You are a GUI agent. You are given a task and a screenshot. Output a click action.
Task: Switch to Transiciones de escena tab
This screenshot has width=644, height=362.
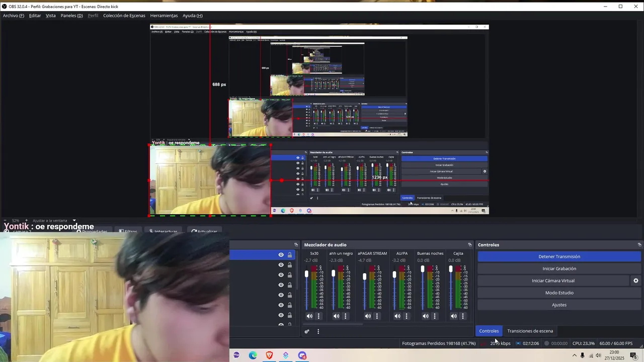(x=530, y=331)
